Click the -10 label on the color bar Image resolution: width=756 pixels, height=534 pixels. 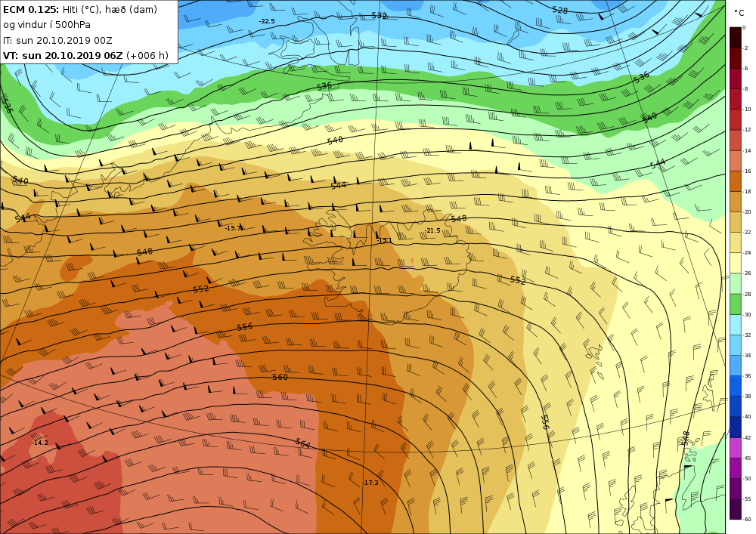point(747,110)
